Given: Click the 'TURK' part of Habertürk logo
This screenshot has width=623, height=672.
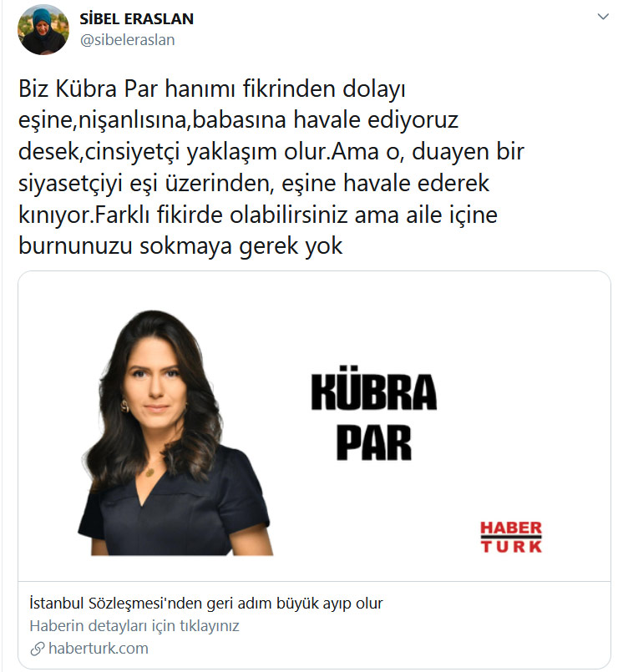Looking at the screenshot, I should (x=511, y=547).
